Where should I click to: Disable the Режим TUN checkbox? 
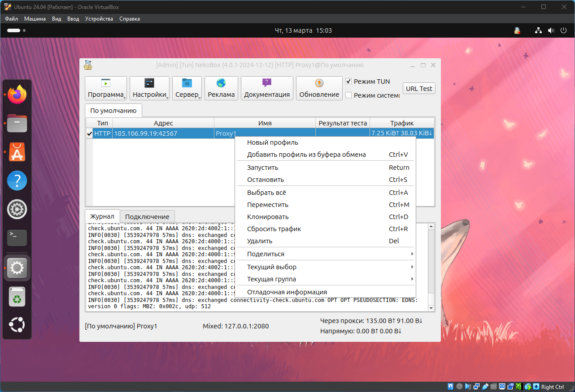(348, 82)
